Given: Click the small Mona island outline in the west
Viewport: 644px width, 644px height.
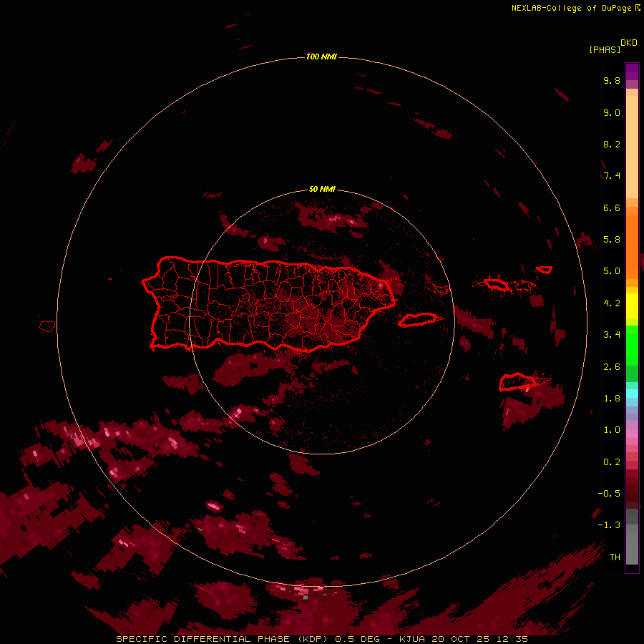Looking at the screenshot, I should [x=47, y=326].
